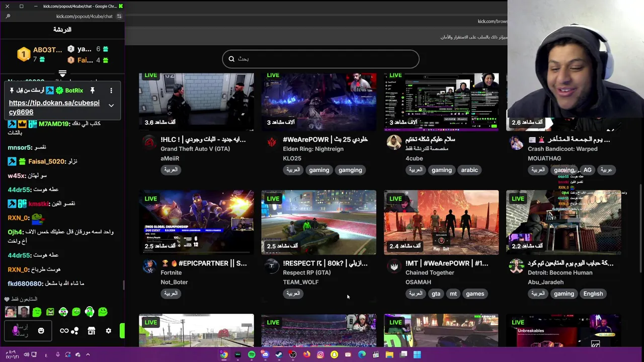The image size is (644, 362).
Task: Open pinned message three-dot menu
Action: click(x=111, y=90)
